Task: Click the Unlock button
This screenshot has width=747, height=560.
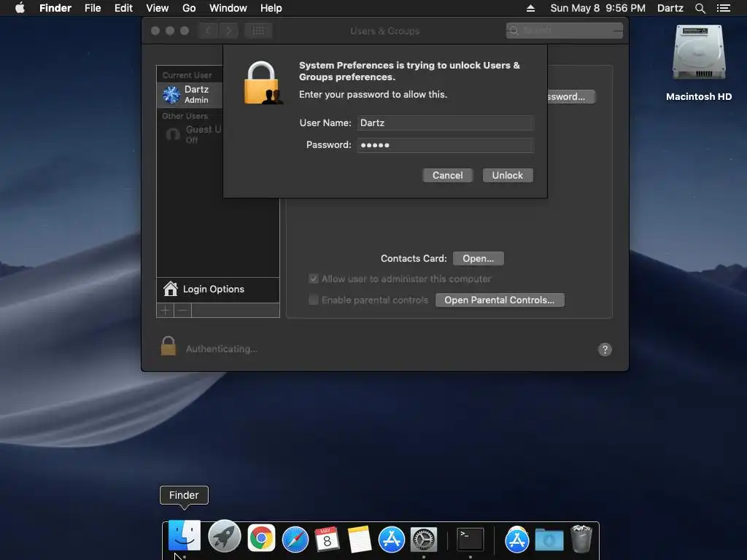Action: point(508,175)
